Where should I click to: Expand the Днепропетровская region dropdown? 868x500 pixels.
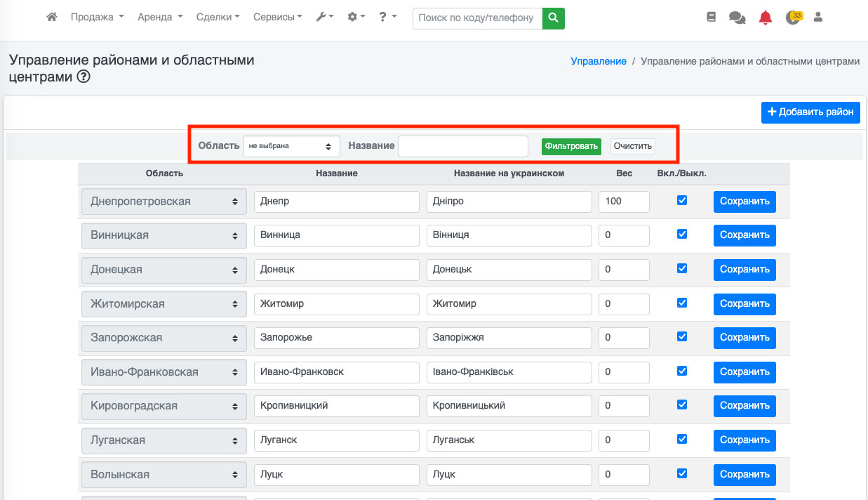[x=164, y=202]
